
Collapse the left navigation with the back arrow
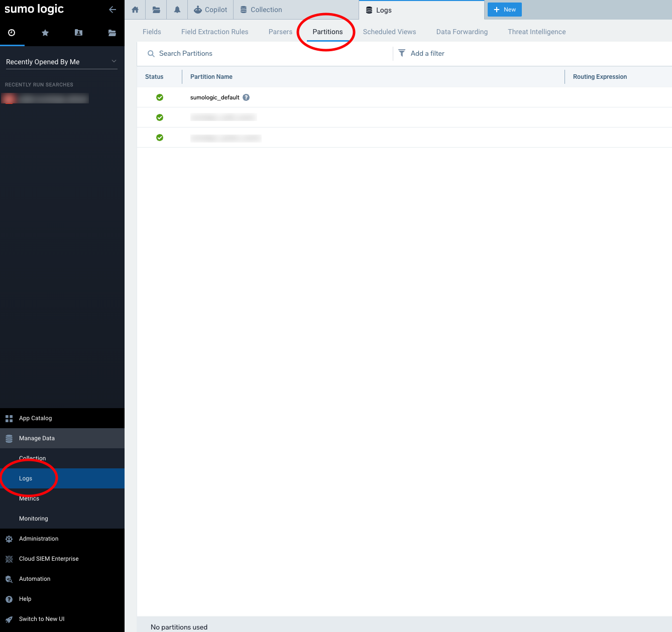pyautogui.click(x=113, y=10)
